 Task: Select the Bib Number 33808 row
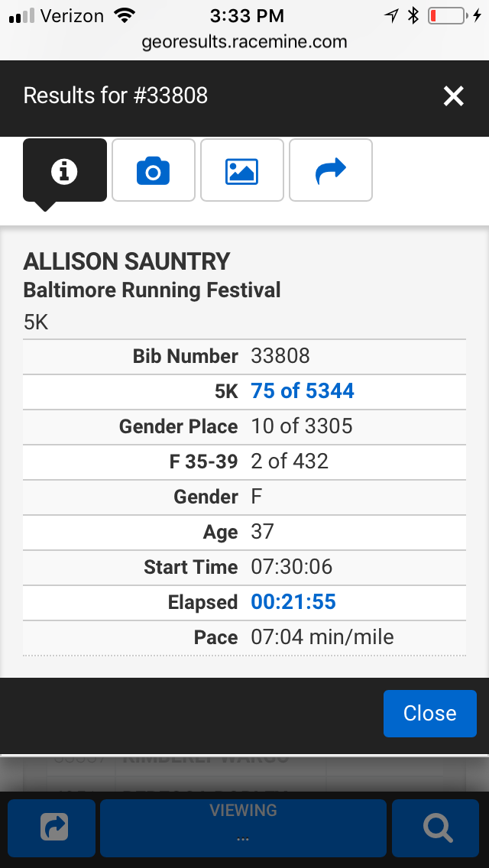[x=244, y=356]
